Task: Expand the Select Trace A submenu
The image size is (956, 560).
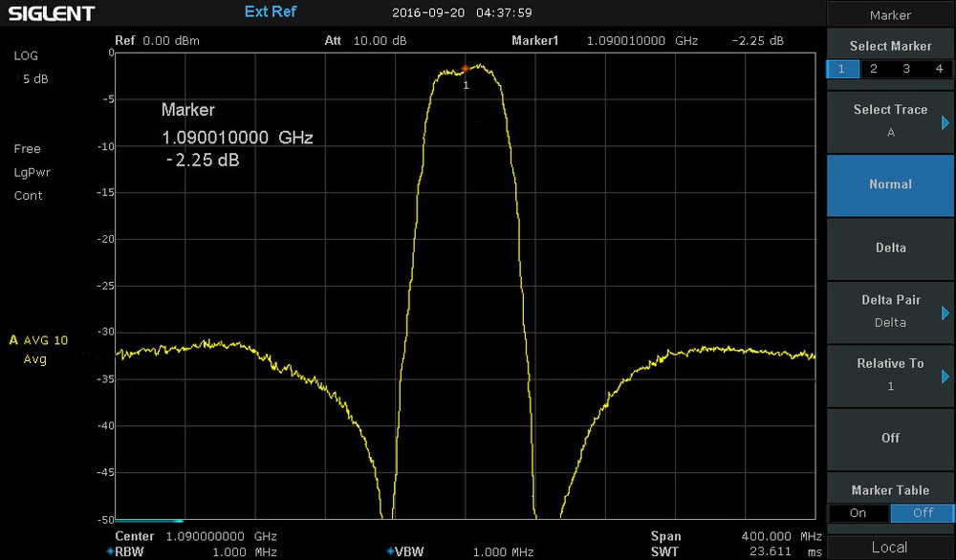Action: 890,121
